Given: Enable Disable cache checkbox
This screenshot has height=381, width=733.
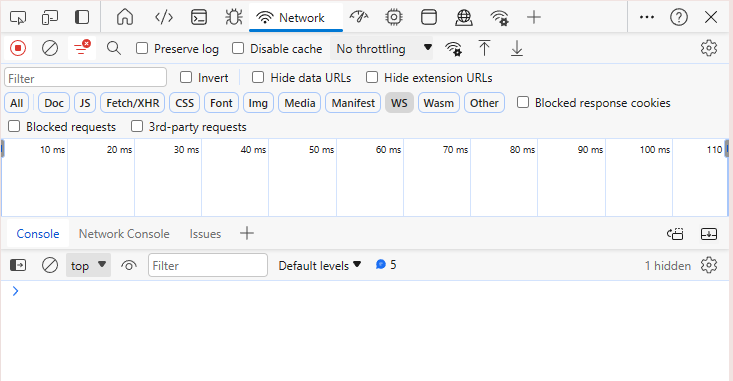Looking at the screenshot, I should click(238, 48).
